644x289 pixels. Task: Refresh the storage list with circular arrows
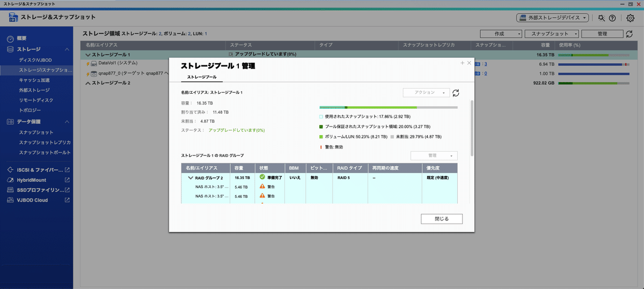[x=629, y=34]
